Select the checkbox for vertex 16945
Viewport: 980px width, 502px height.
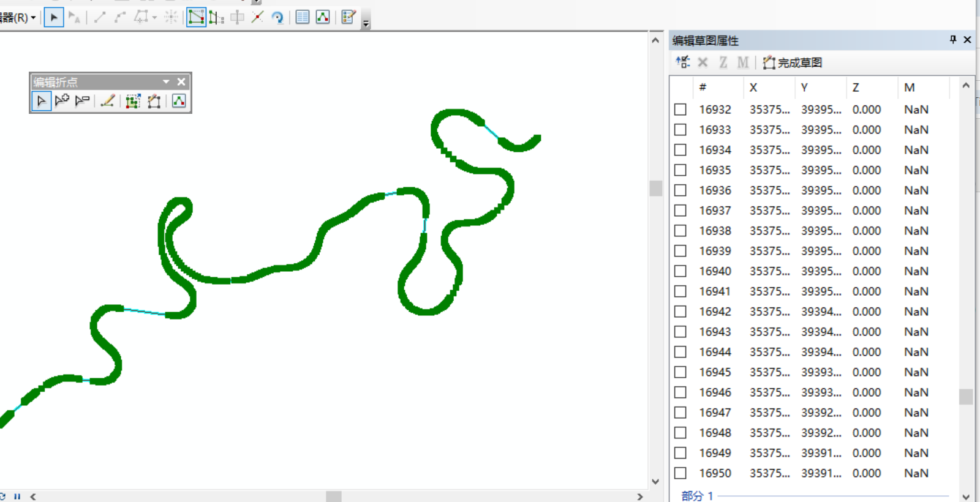pos(680,372)
